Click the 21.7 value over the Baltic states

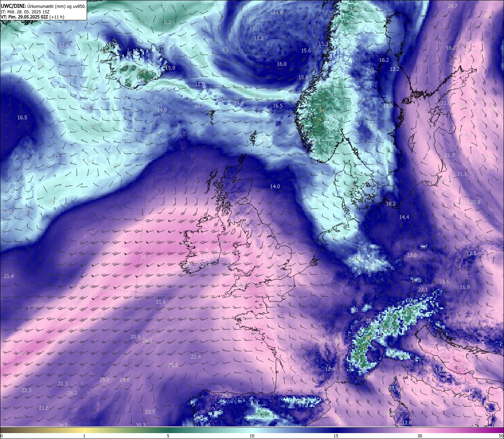[449, 156]
